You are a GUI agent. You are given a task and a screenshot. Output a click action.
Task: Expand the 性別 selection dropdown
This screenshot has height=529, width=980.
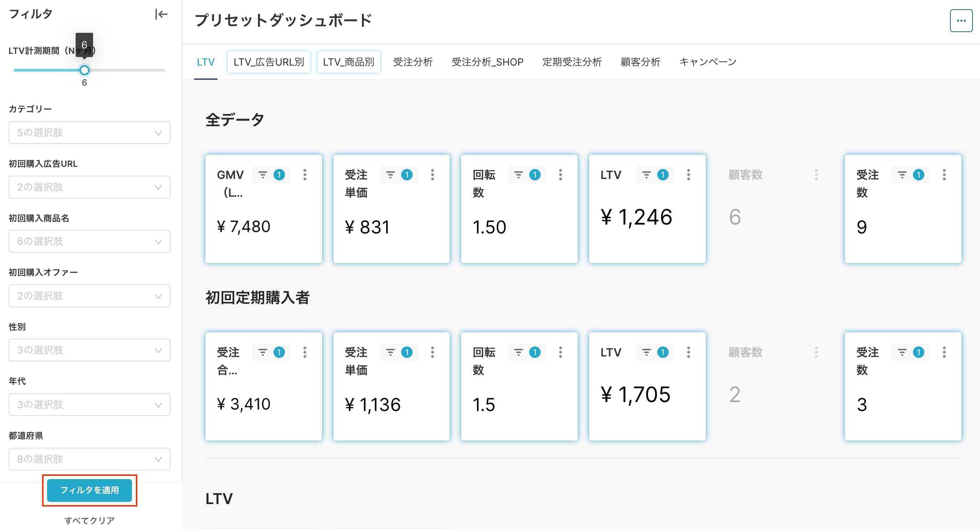pos(90,350)
